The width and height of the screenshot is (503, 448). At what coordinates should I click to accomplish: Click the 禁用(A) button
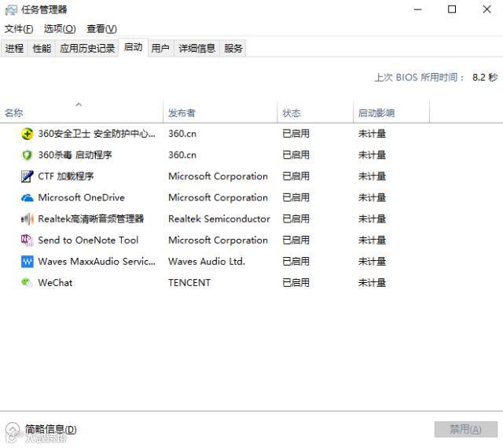pyautogui.click(x=466, y=429)
